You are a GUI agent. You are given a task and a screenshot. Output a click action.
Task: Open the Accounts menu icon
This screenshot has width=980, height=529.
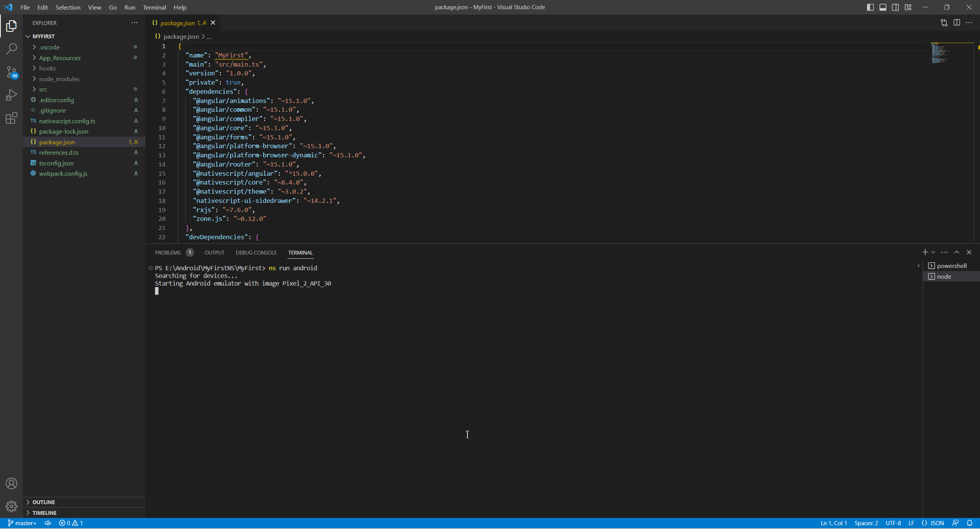coord(11,483)
